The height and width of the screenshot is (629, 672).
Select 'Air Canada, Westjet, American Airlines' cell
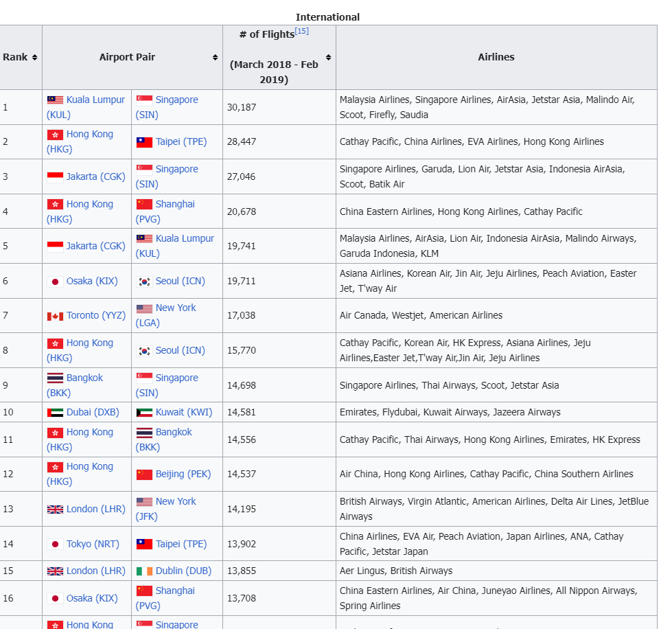496,315
